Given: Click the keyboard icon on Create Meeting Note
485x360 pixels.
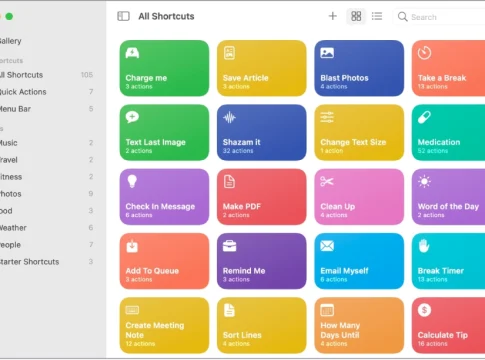Looking at the screenshot, I should point(132,310).
